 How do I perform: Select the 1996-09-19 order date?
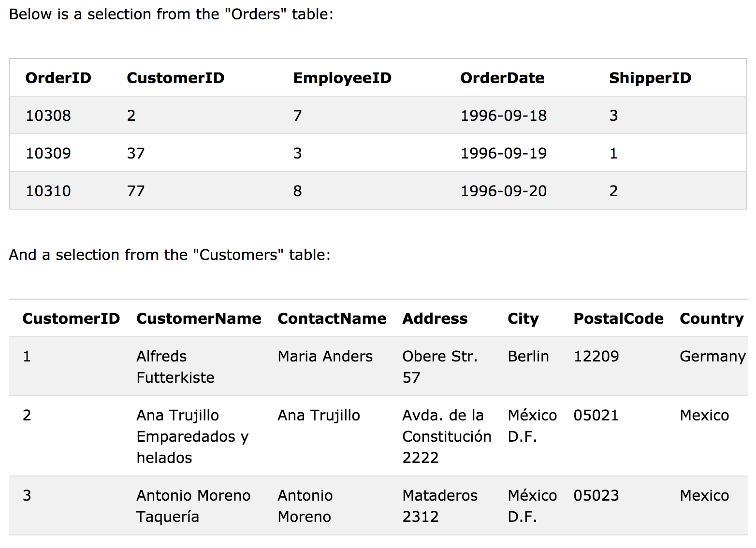503,153
